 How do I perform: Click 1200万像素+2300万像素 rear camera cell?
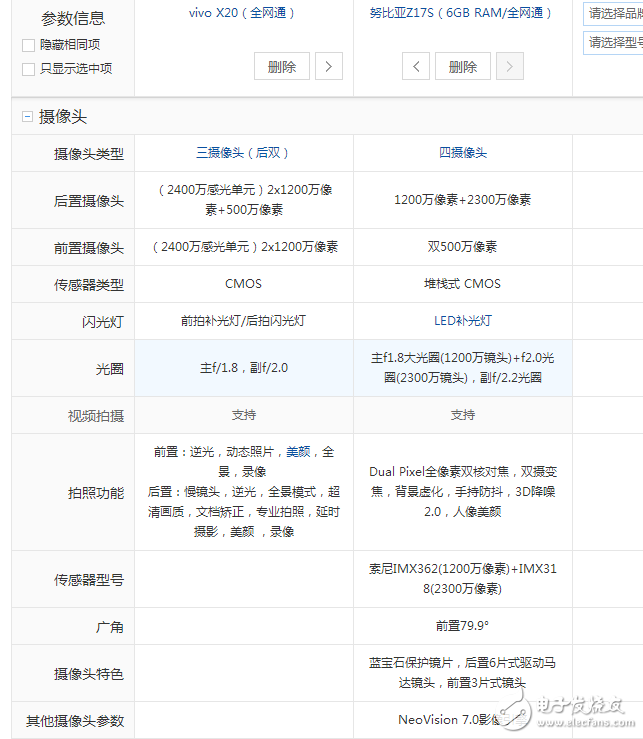click(x=462, y=200)
